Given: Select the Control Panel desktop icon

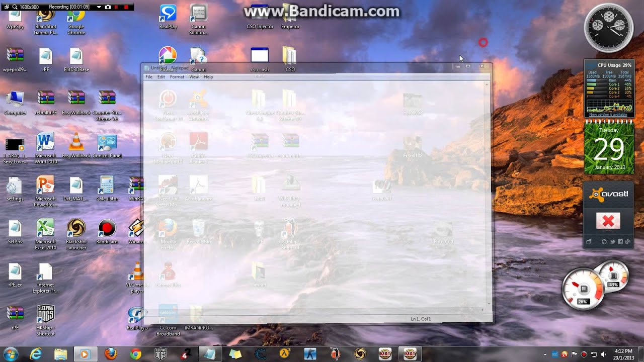Looking at the screenshot, I should [x=107, y=146].
